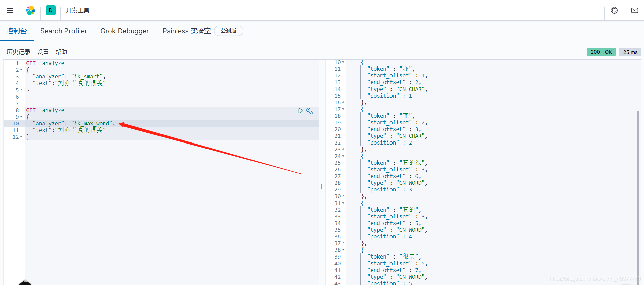The width and height of the screenshot is (644, 285).
Task: Toggle the output fold marker at line 37
Action: [343, 243]
